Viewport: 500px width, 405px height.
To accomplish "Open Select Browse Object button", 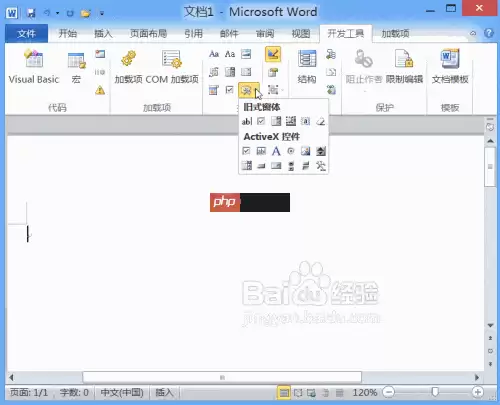I will (490, 351).
